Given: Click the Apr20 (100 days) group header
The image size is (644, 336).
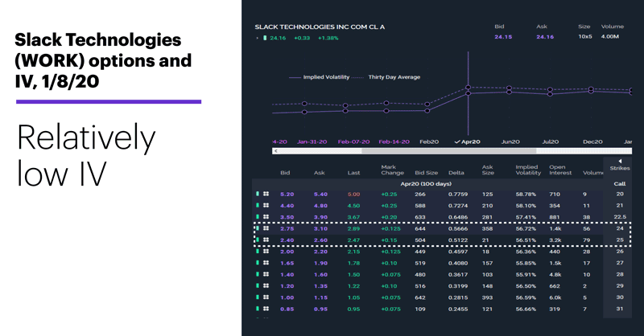Looking at the screenshot, I should [x=426, y=183].
